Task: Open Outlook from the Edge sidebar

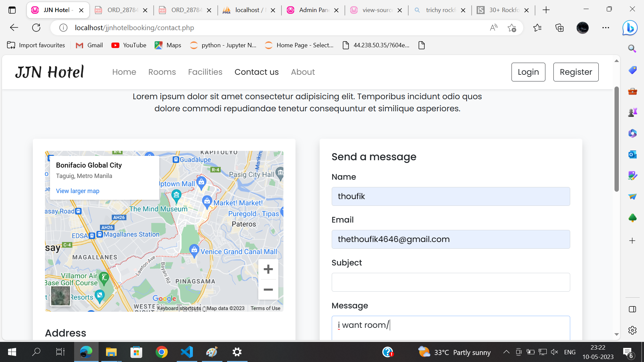Action: [632, 155]
